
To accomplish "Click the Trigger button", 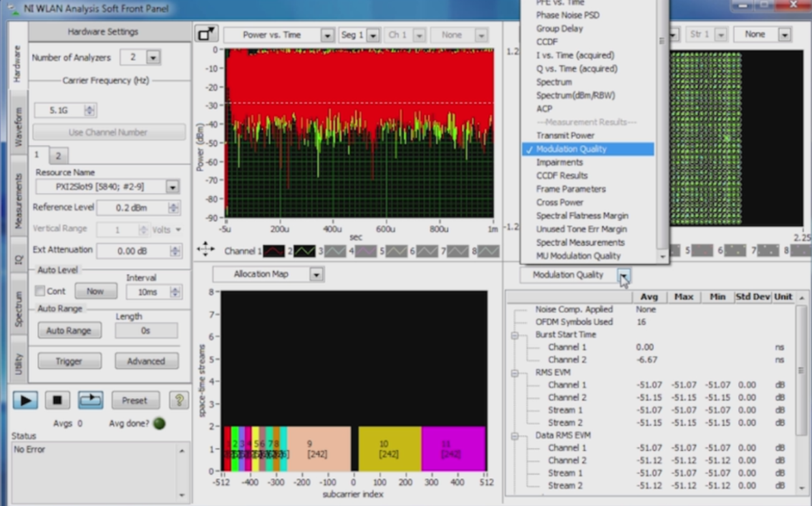I will [x=69, y=361].
